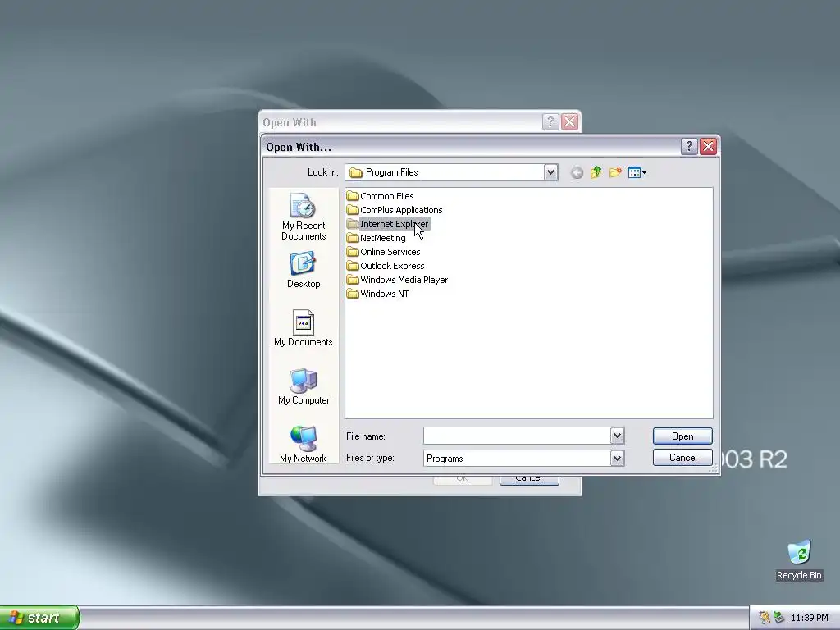
Task: Close the background Open With window
Action: pyautogui.click(x=569, y=122)
